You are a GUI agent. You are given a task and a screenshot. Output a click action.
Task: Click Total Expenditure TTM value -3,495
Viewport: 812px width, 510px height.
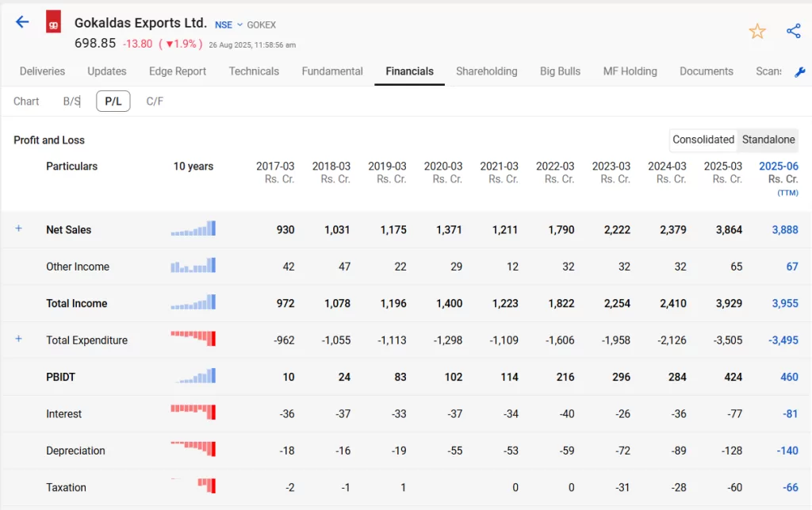[x=783, y=340]
